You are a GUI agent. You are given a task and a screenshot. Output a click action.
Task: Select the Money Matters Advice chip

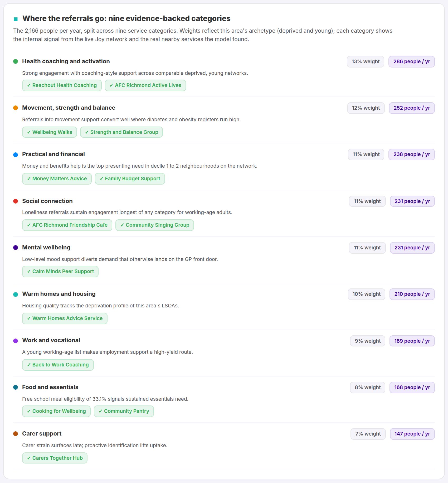click(57, 179)
